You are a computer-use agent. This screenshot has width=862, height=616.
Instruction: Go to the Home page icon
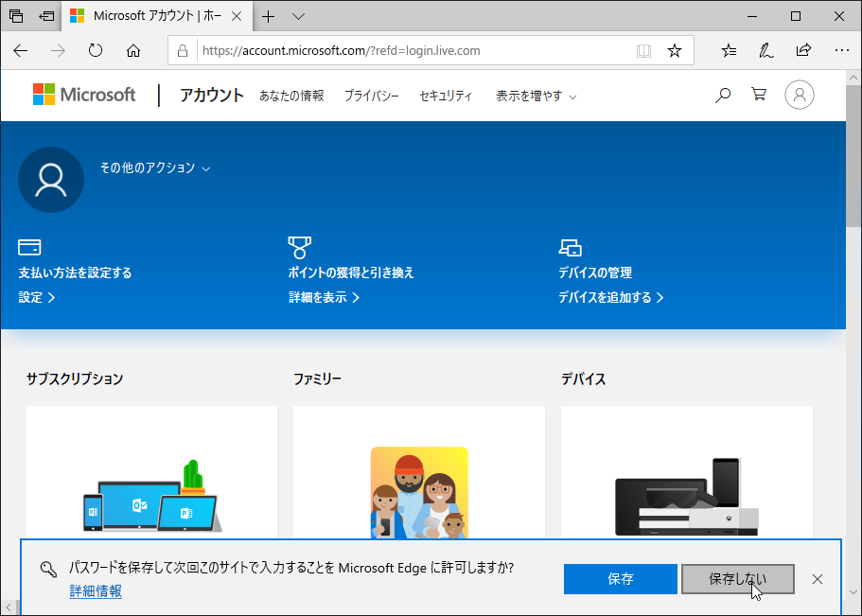[x=133, y=51]
